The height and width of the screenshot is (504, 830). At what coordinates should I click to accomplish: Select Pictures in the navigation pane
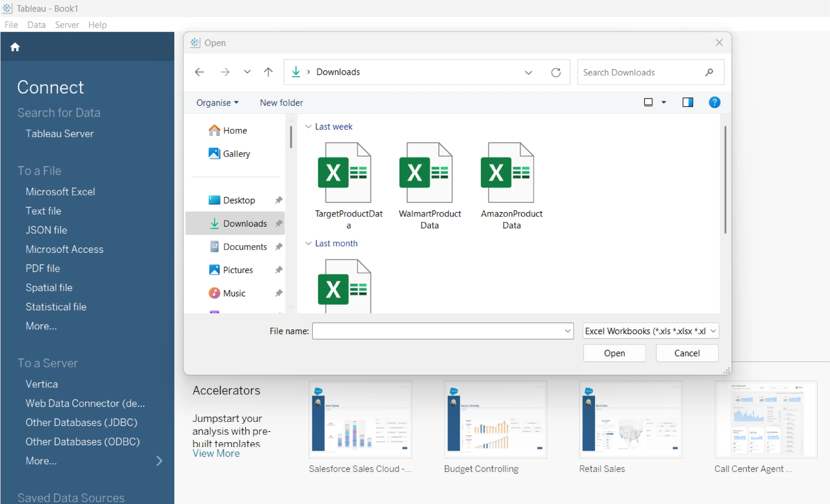pyautogui.click(x=231, y=270)
